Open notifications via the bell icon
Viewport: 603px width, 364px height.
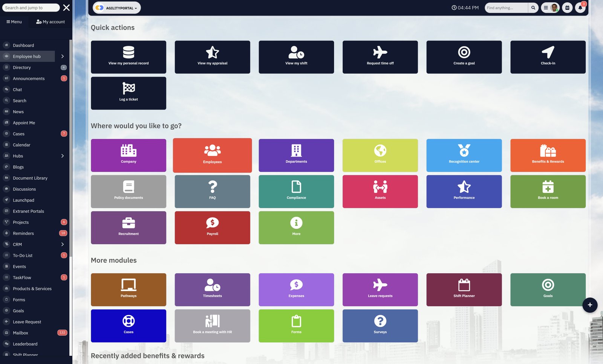[x=580, y=8]
